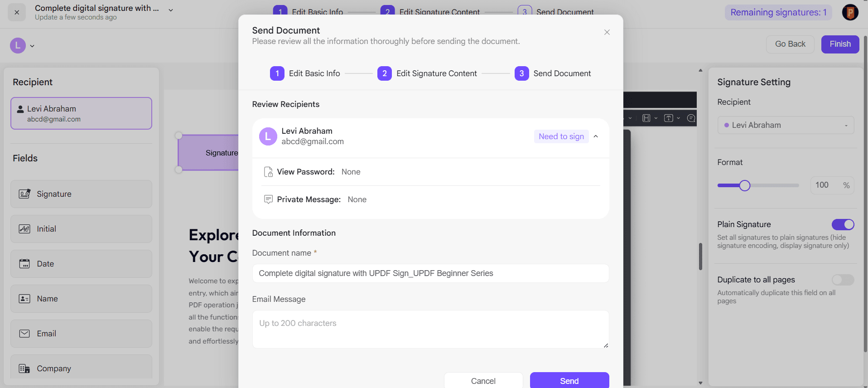Open the user profile avatar

pyautogui.click(x=850, y=12)
